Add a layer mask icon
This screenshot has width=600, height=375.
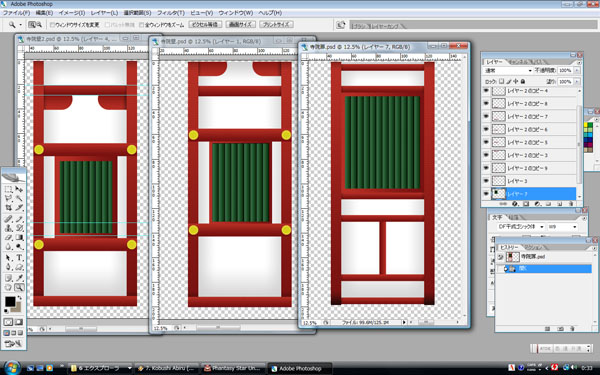pyautogui.click(x=526, y=204)
